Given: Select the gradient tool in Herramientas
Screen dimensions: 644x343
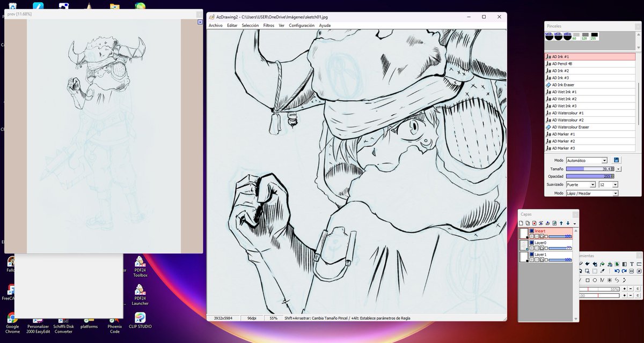Looking at the screenshot, I should coord(625,264).
